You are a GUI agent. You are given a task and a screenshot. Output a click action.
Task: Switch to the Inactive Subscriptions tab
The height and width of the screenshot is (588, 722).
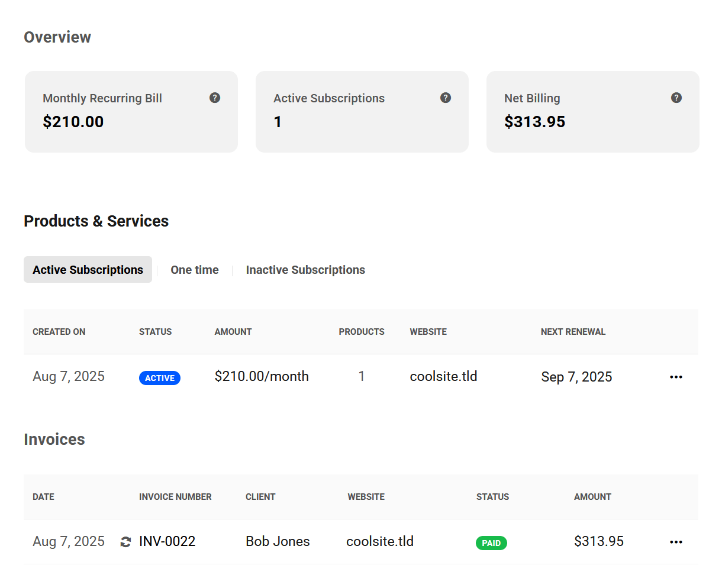pyautogui.click(x=305, y=270)
